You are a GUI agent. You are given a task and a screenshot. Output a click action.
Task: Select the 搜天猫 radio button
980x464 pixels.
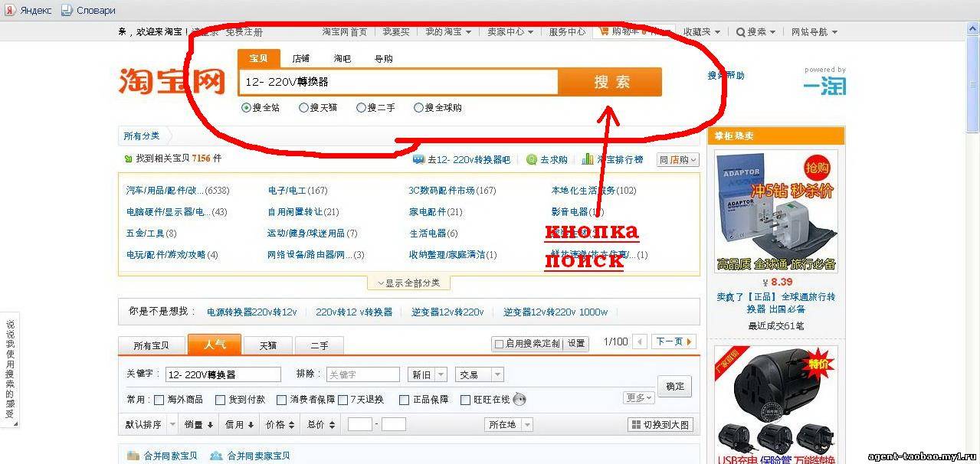click(x=303, y=108)
